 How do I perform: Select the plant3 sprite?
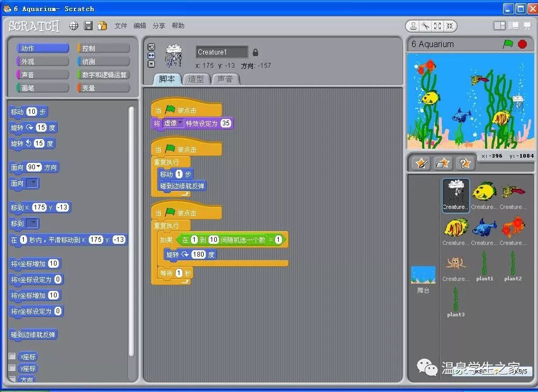[455, 303]
